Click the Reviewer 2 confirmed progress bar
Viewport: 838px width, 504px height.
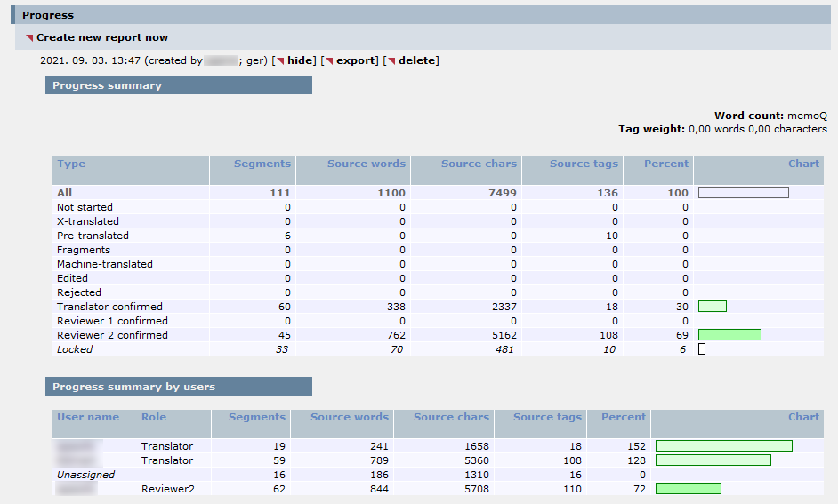(729, 335)
